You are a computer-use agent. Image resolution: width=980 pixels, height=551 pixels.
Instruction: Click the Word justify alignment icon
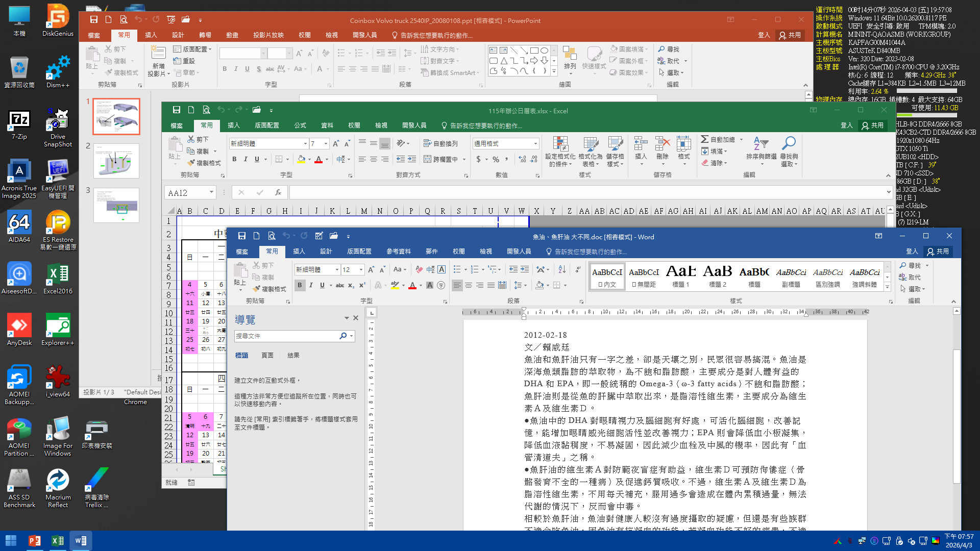(491, 285)
